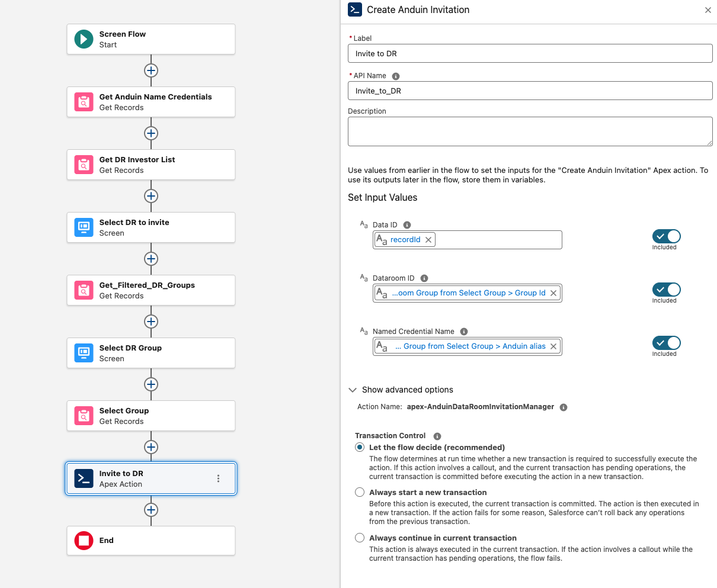The width and height of the screenshot is (717, 588).
Task: Click the Get Anduin Name Credentials title
Action: (155, 97)
